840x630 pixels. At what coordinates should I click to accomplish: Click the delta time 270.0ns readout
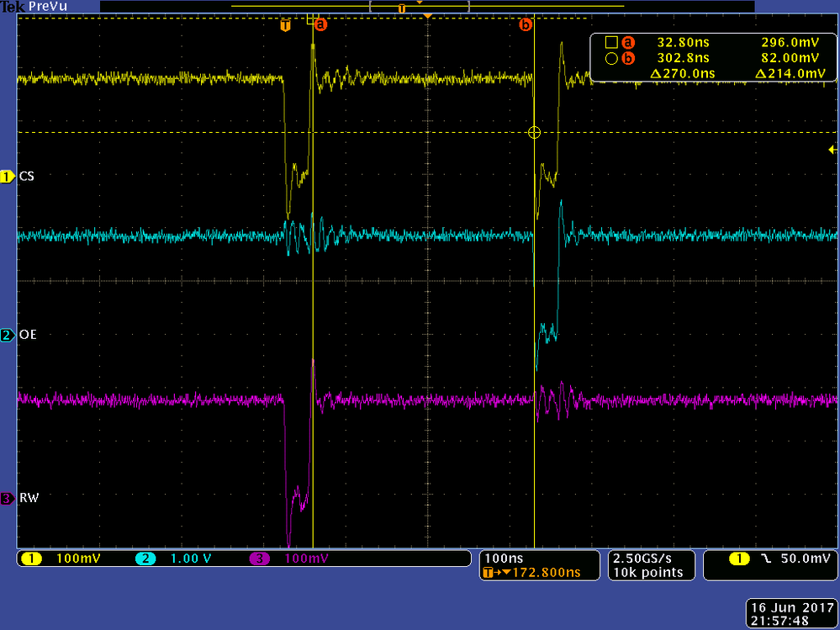click(x=683, y=73)
